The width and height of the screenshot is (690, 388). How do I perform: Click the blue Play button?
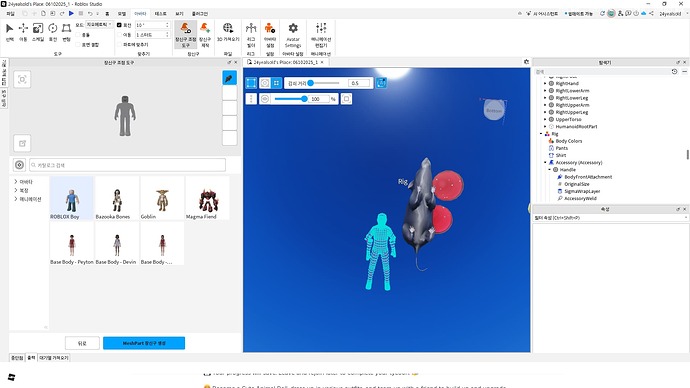[71, 14]
